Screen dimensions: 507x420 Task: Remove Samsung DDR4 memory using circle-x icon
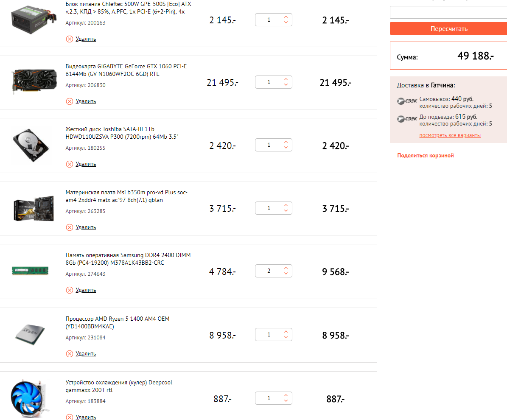pos(69,290)
